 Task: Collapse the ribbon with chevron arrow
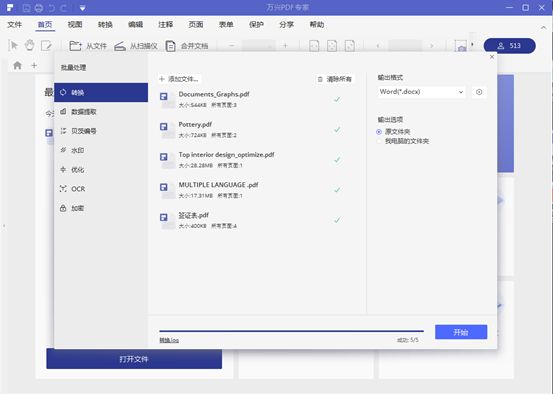[x=543, y=27]
